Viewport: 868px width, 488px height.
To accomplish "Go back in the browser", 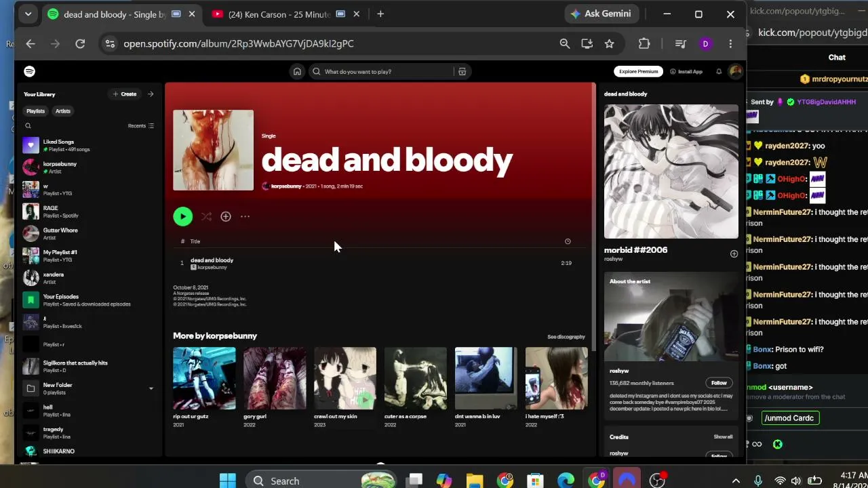I will 31,43.
